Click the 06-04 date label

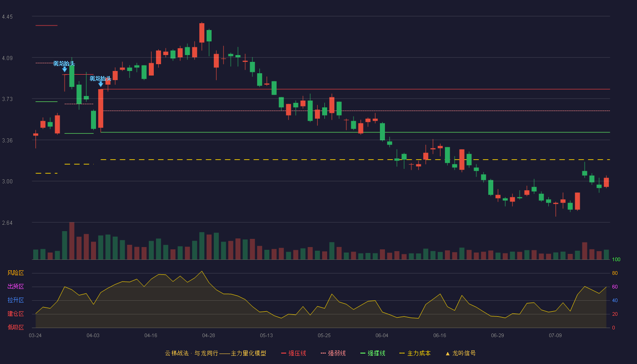click(x=382, y=335)
